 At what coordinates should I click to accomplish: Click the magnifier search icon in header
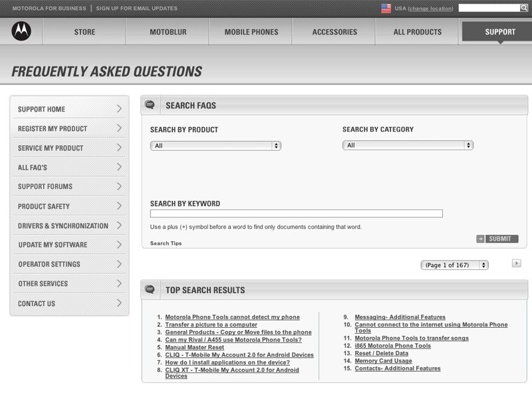click(x=524, y=8)
